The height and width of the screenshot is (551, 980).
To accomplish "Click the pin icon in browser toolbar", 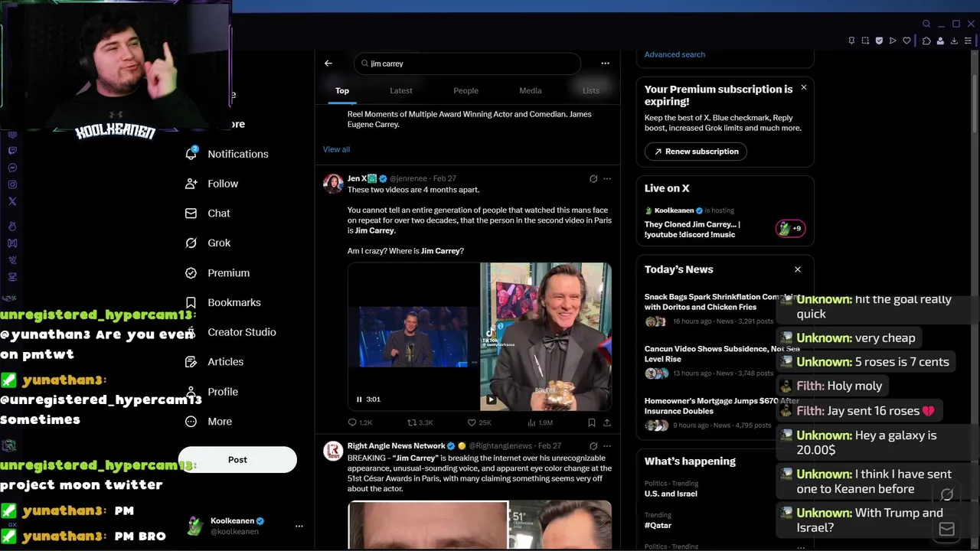I will (851, 41).
